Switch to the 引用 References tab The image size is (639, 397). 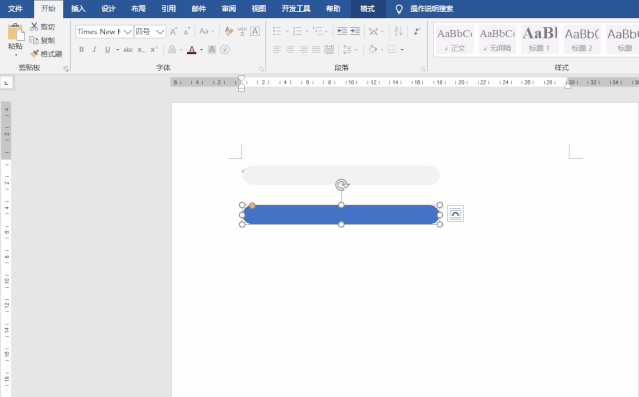(x=168, y=9)
